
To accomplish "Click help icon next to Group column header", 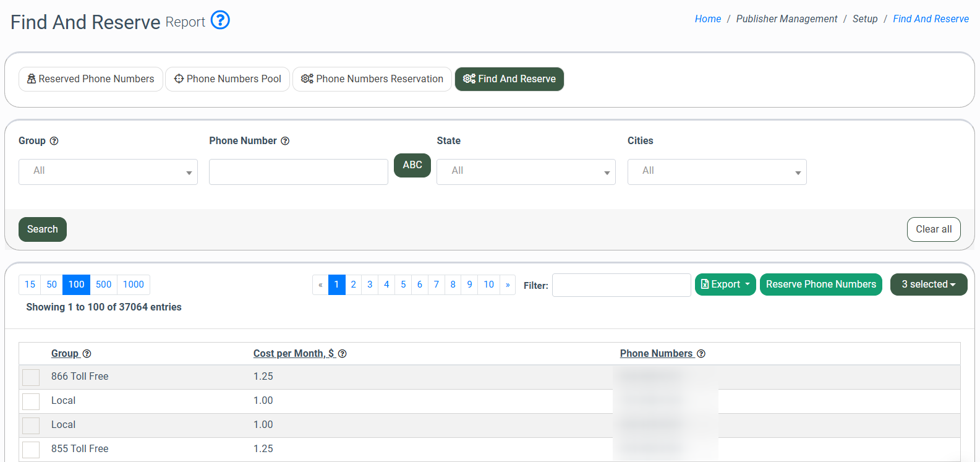I will click(x=87, y=354).
